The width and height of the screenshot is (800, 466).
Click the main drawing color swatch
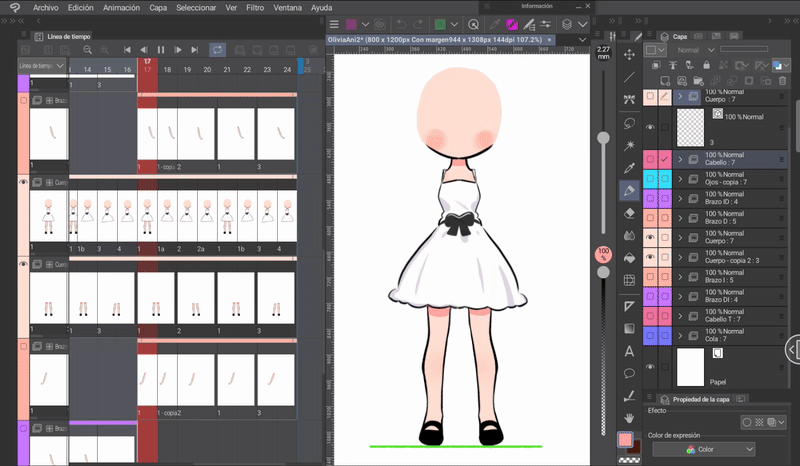click(x=625, y=439)
